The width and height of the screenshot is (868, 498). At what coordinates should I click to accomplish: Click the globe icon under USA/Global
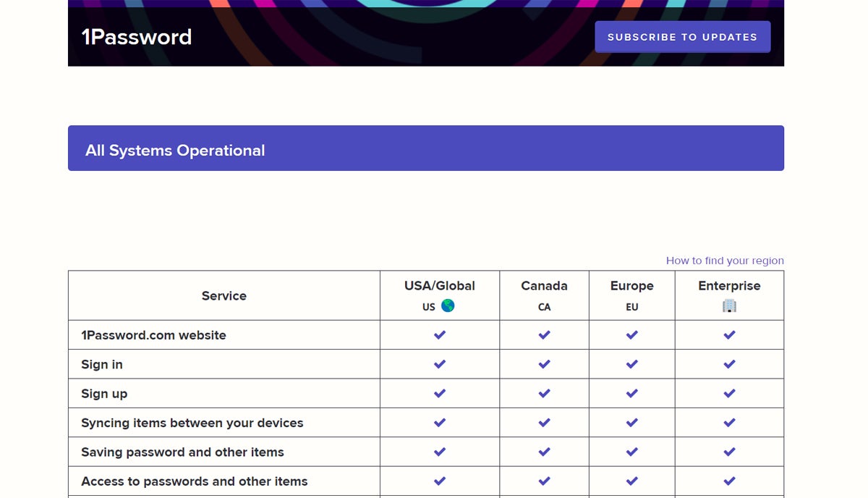[x=448, y=306]
